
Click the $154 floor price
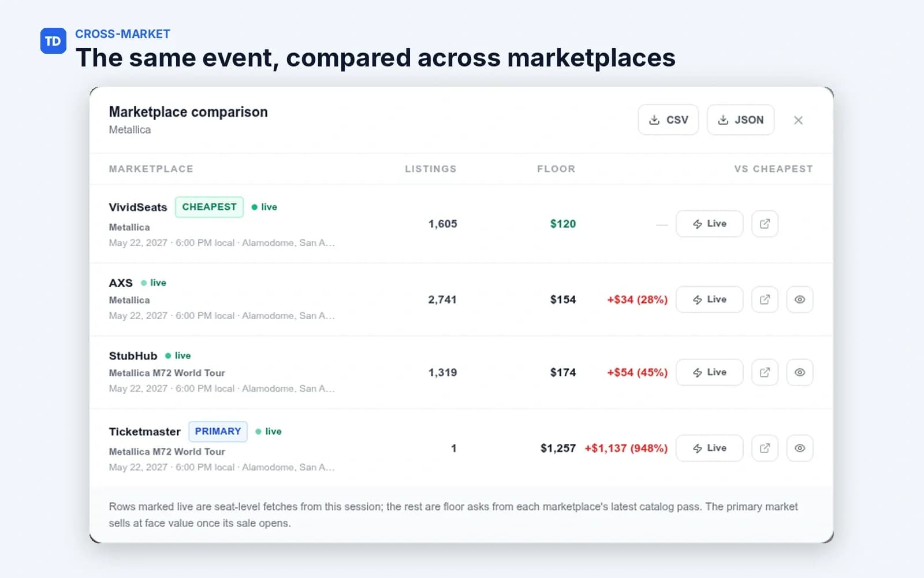(x=563, y=299)
